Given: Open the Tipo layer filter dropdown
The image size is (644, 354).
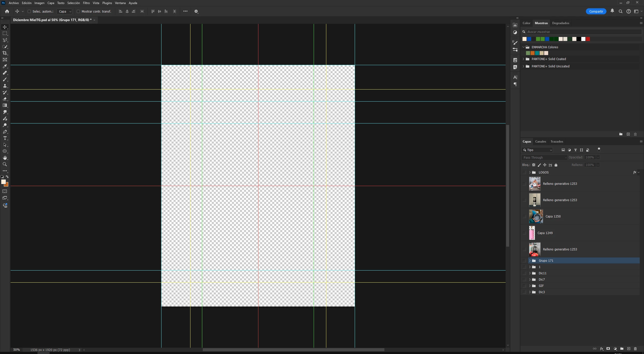Looking at the screenshot, I should tap(537, 150).
